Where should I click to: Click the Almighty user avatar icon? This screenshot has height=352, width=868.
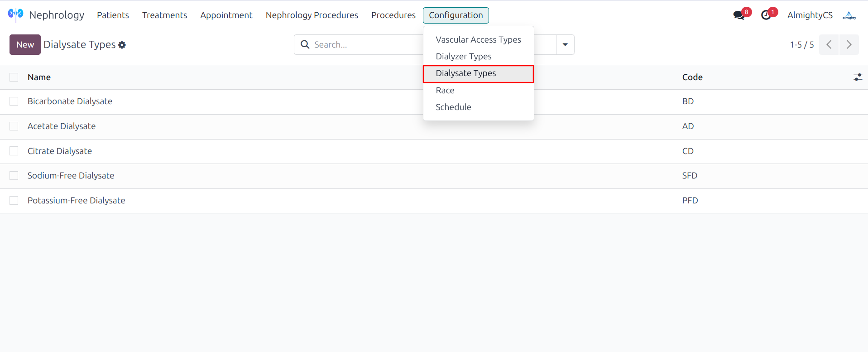[x=849, y=15]
